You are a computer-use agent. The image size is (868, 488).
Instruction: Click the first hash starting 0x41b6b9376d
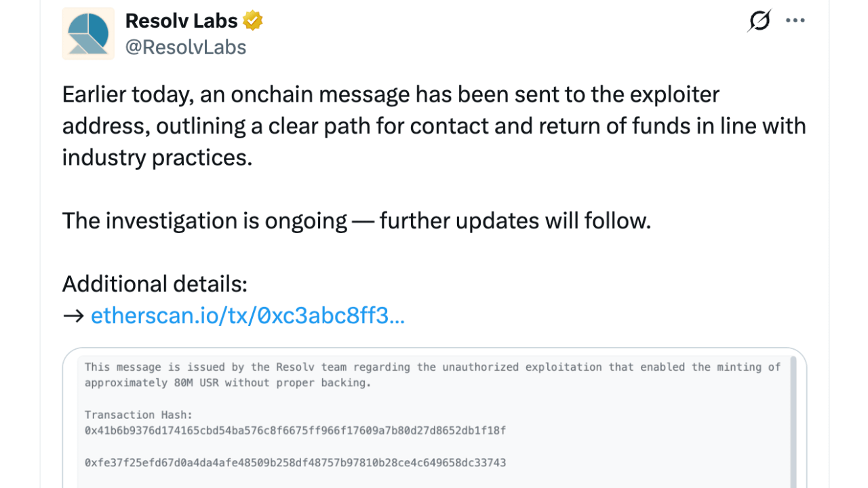[x=295, y=430]
